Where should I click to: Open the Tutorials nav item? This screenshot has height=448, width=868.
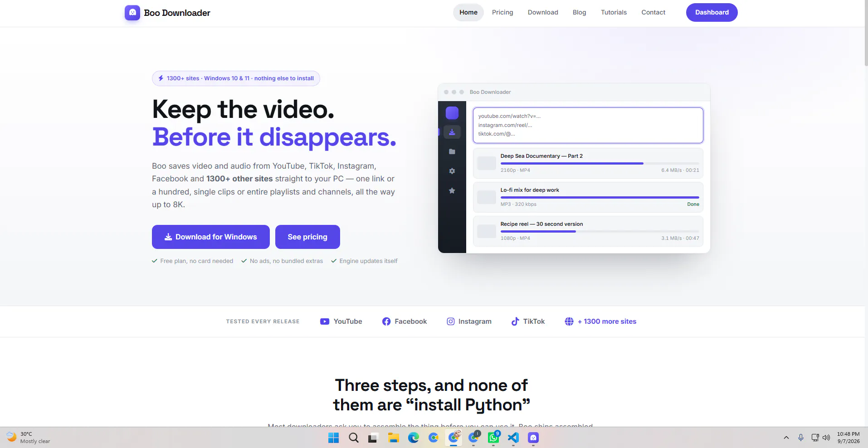[x=614, y=12]
